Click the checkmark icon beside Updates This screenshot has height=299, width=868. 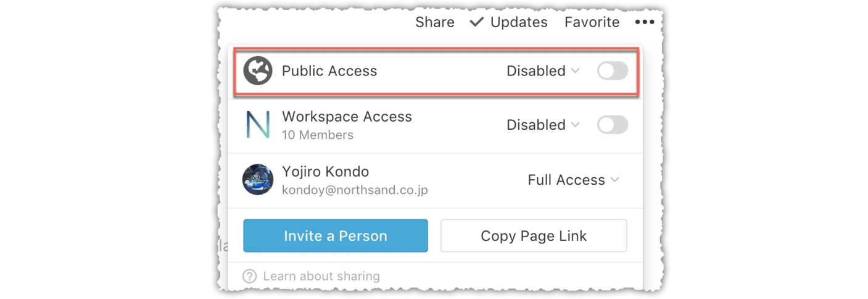point(477,22)
